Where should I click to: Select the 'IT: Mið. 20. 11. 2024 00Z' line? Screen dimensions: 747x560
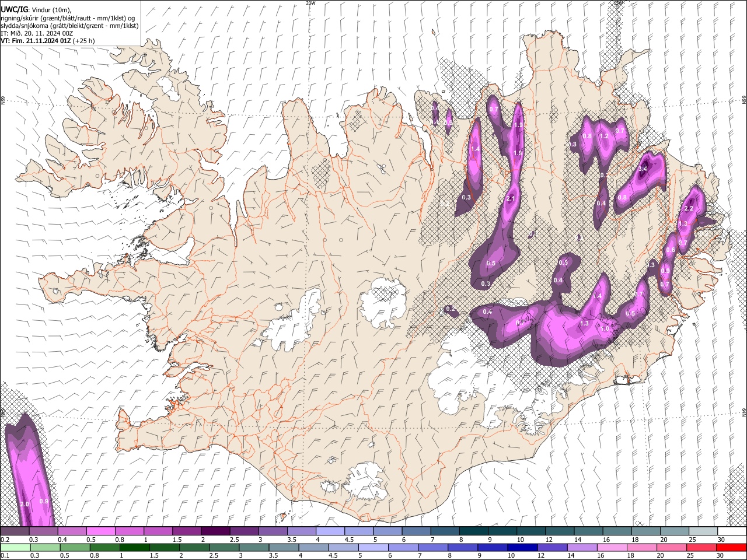(37, 33)
